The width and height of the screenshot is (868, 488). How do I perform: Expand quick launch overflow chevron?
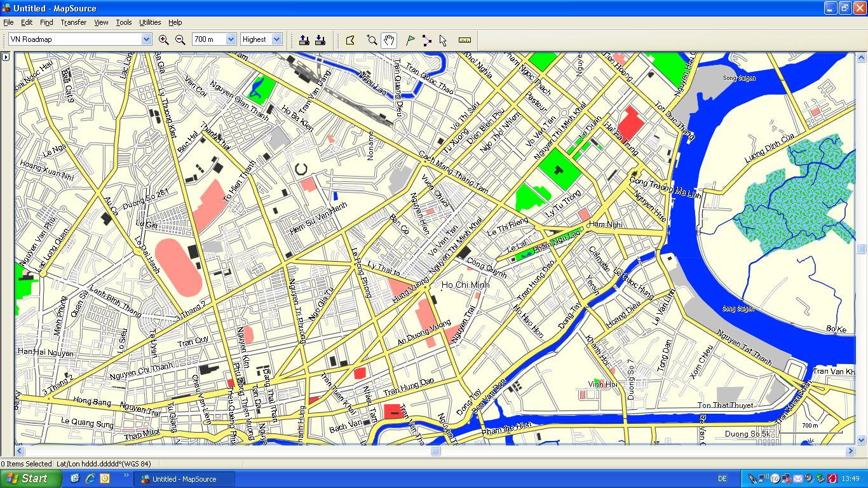[126, 475]
